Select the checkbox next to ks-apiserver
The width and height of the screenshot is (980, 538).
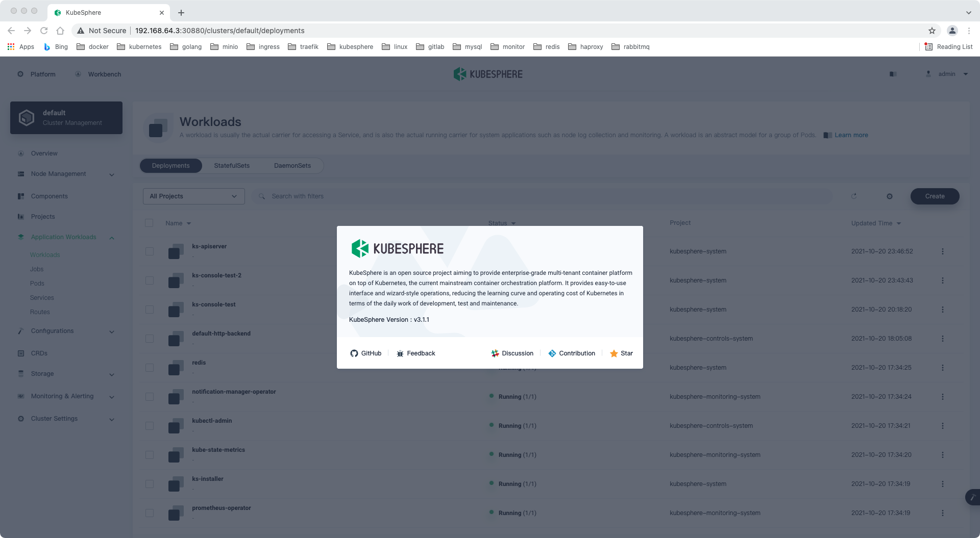149,251
